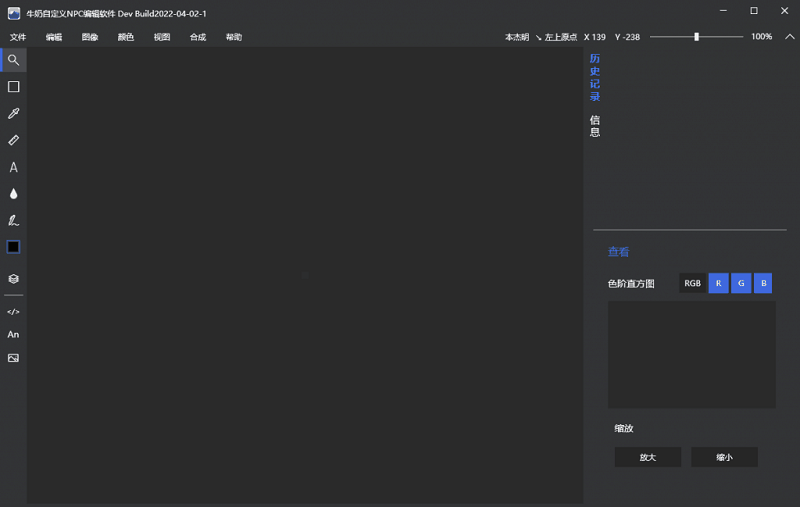Switch to the 历史记录 vertical tab
The image size is (800, 507).
[x=595, y=78]
